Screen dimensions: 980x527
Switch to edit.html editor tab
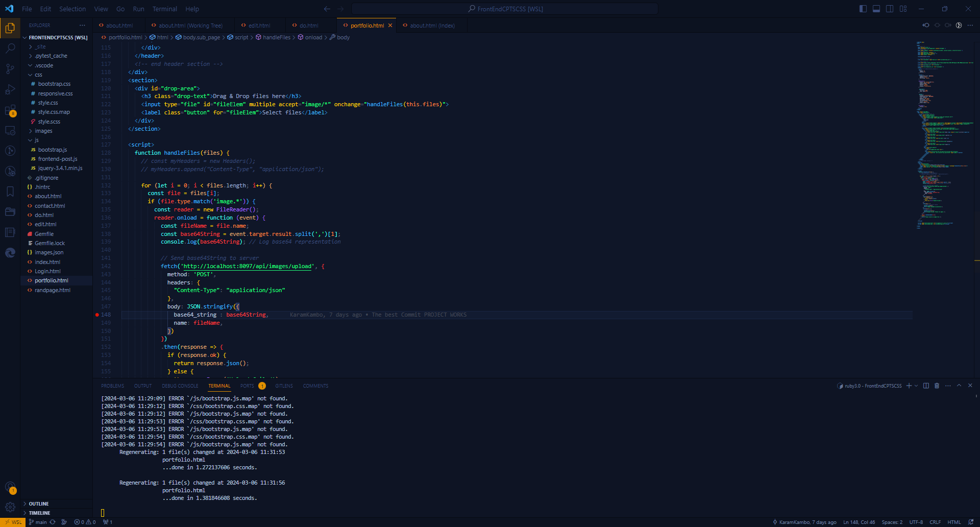pyautogui.click(x=259, y=26)
